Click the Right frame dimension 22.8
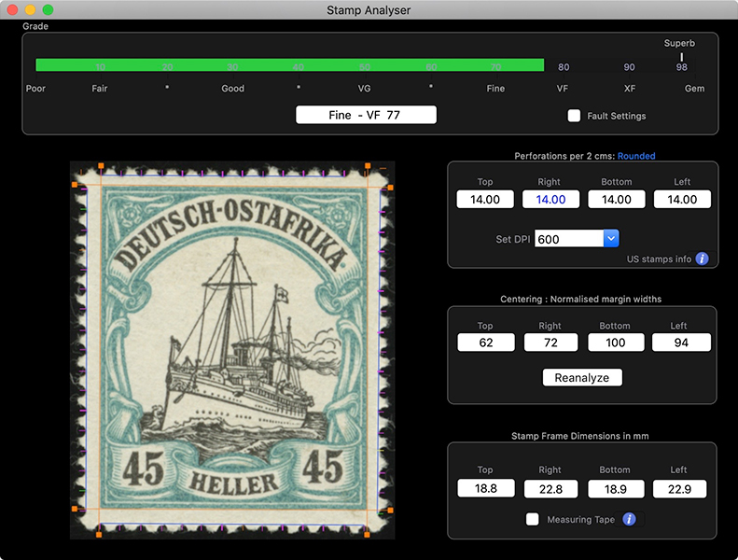Viewport: 738px width, 560px height. [550, 489]
